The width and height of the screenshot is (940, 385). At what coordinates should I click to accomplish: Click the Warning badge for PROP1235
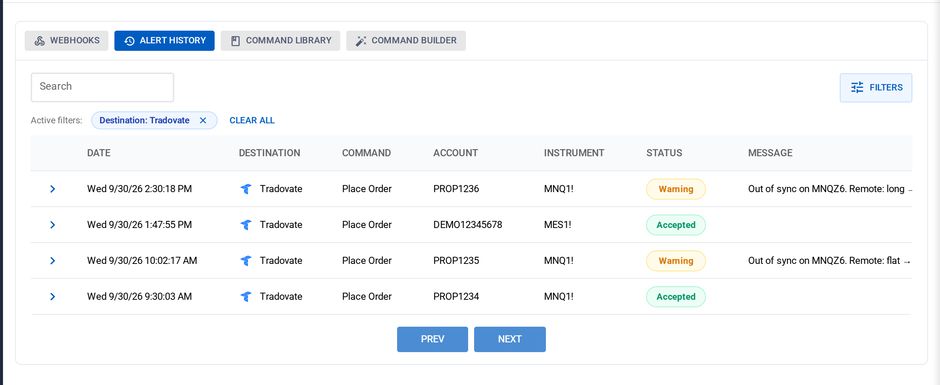coord(676,261)
